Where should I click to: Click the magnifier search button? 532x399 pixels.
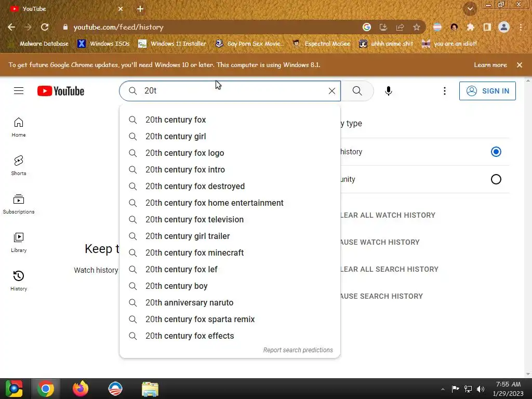[357, 91]
